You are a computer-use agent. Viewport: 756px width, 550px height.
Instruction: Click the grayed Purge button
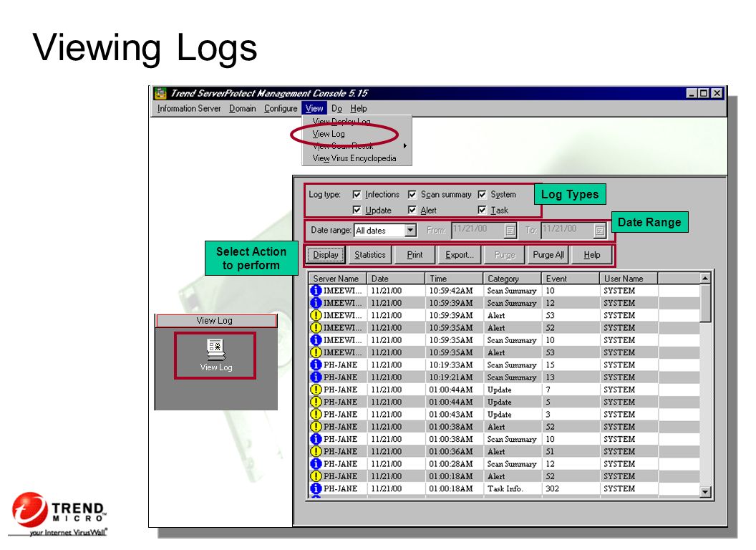(505, 255)
